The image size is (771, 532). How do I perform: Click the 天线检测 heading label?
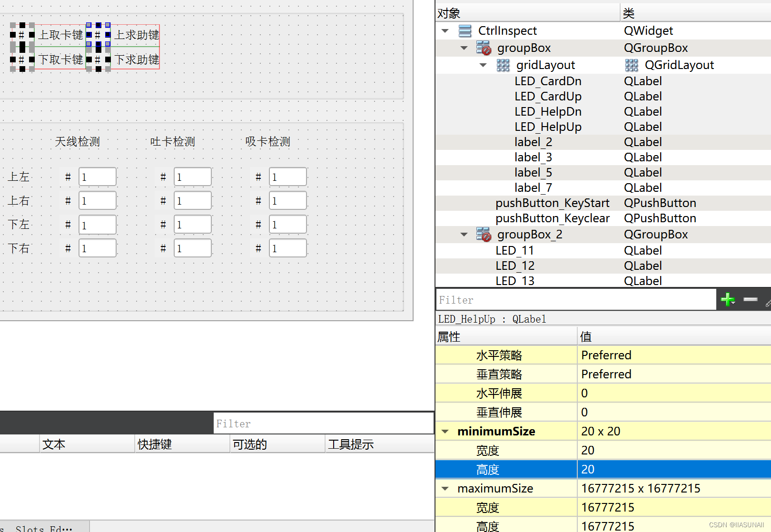[x=77, y=142]
